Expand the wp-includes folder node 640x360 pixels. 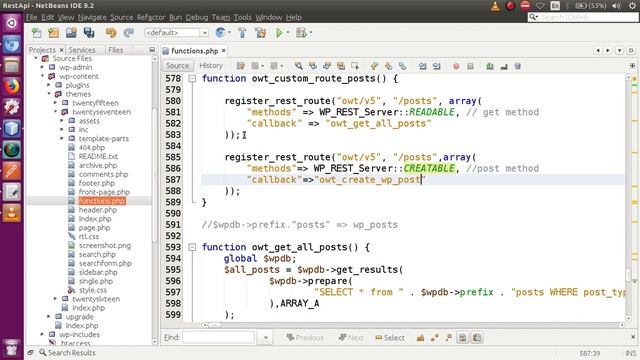click(42, 334)
